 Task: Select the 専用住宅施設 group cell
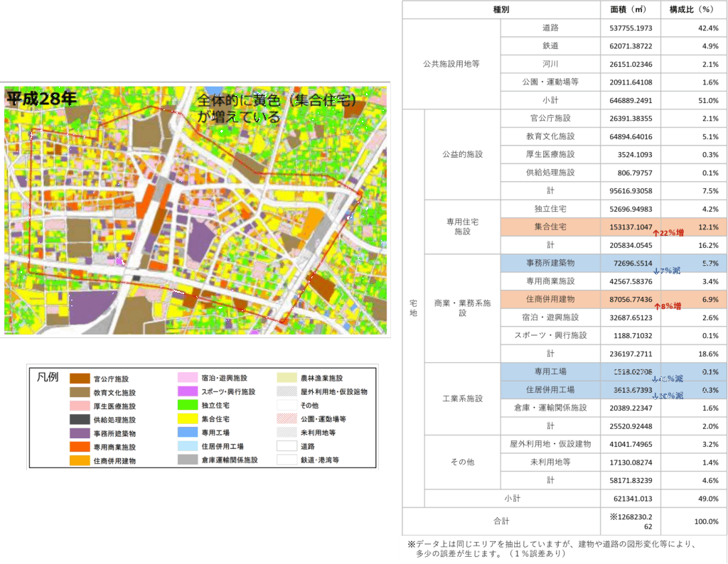462,227
